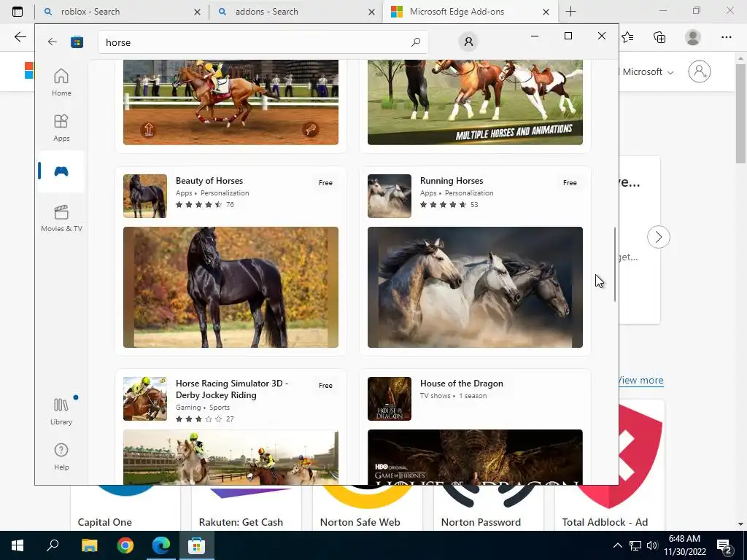Open Help in Microsoft Store
This screenshot has height=560, width=747.
pos(61,456)
